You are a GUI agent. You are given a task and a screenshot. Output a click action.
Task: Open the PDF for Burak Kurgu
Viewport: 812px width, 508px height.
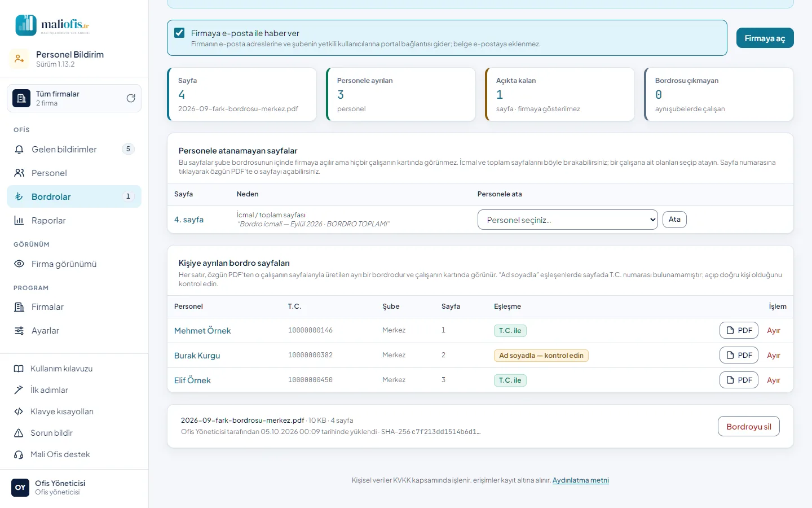coord(739,356)
